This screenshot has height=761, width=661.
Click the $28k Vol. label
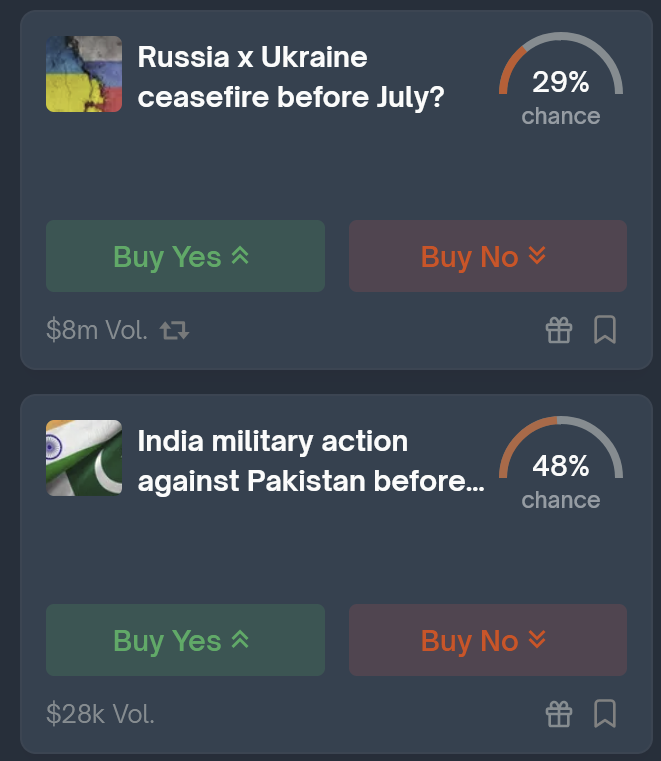point(100,714)
